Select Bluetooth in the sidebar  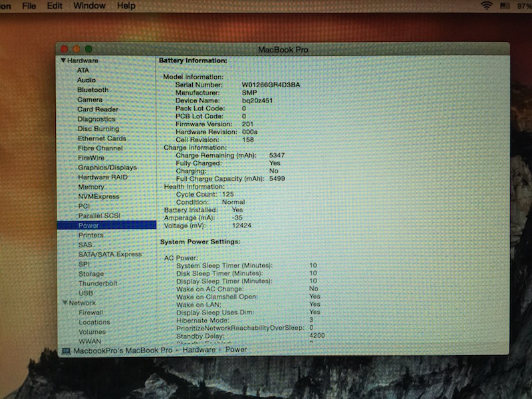tap(92, 90)
